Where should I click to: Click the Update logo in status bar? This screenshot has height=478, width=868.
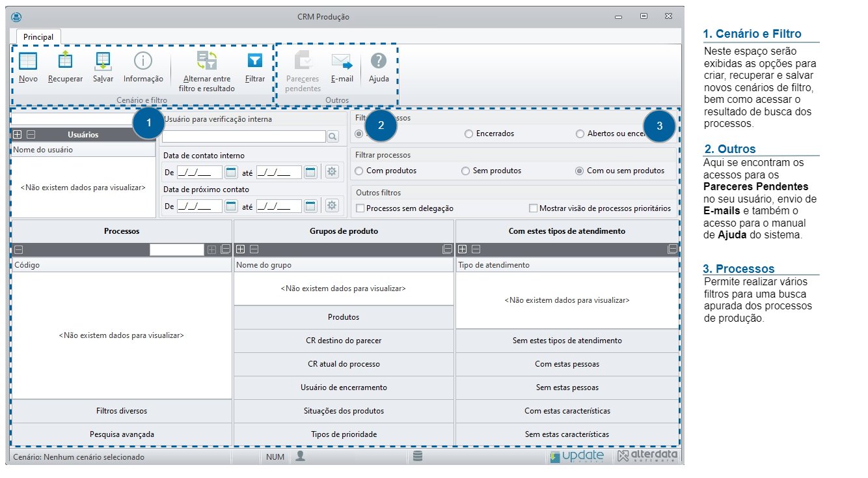pyautogui.click(x=577, y=457)
